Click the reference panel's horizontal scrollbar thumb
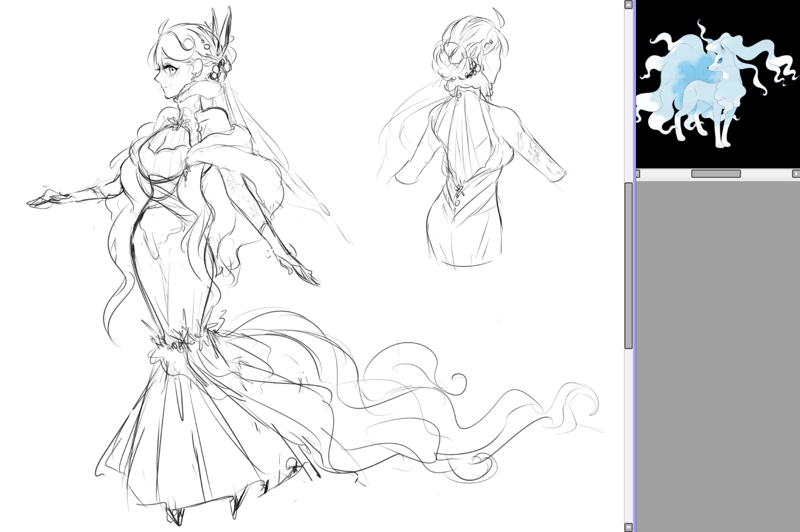The width and height of the screenshot is (800, 532). click(x=716, y=173)
